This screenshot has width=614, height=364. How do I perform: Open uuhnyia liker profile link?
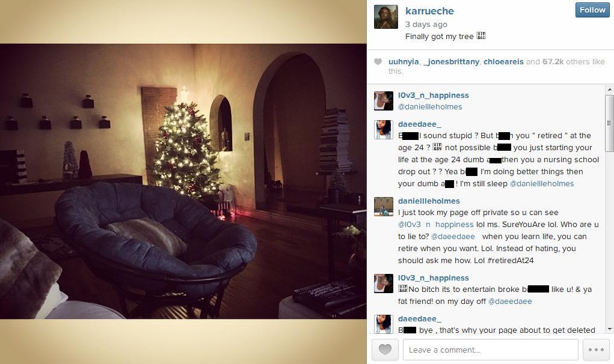coord(404,62)
